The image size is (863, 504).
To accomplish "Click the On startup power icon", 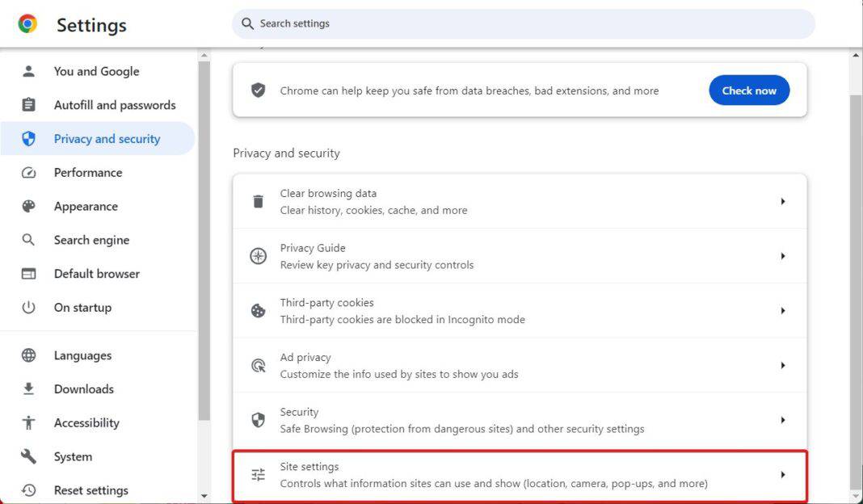I will pos(29,307).
